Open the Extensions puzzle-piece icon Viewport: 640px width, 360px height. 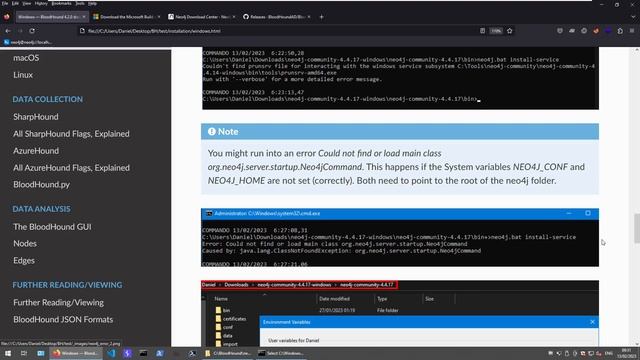(x=620, y=31)
